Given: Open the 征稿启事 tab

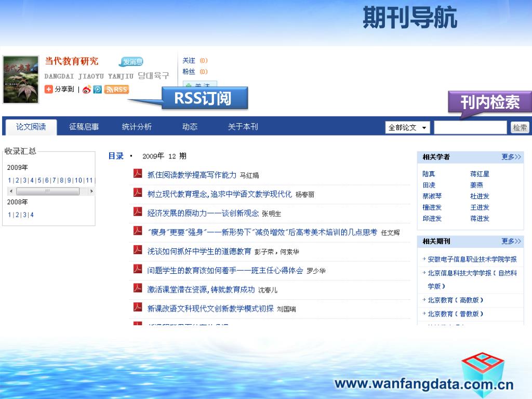Looking at the screenshot, I should pos(84,127).
